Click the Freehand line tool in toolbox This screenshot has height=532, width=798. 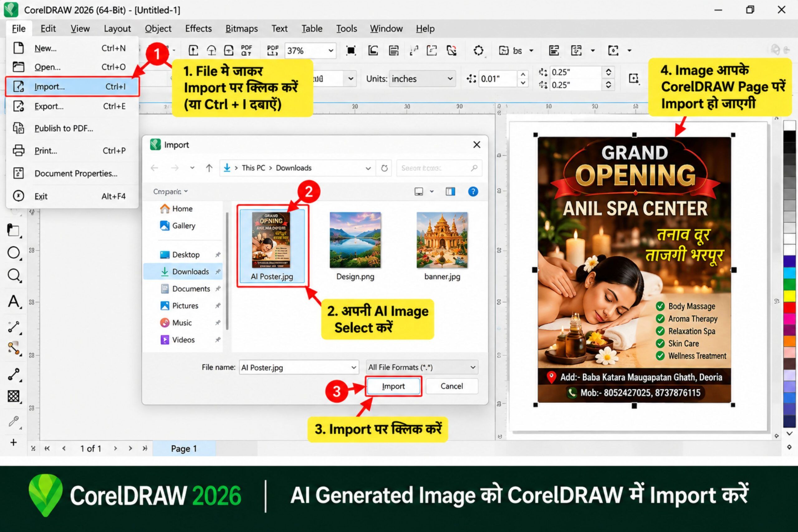14,326
